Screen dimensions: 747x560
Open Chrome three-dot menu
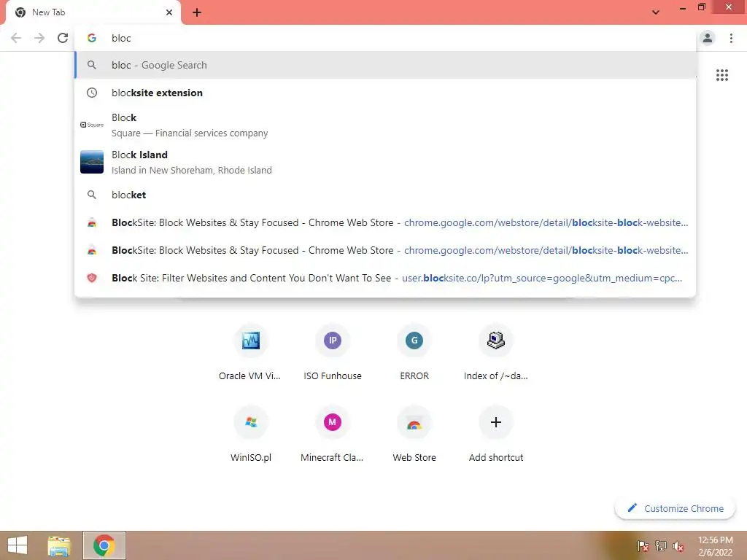coord(731,38)
